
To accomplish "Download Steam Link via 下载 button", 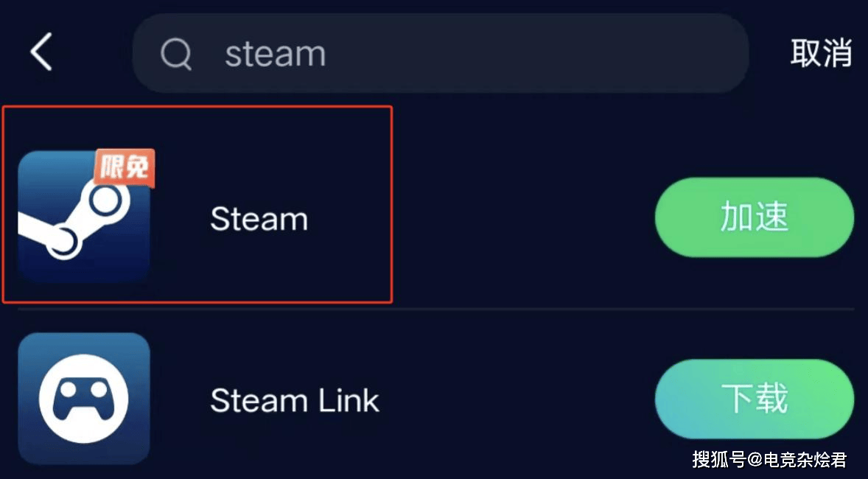I will pyautogui.click(x=755, y=399).
